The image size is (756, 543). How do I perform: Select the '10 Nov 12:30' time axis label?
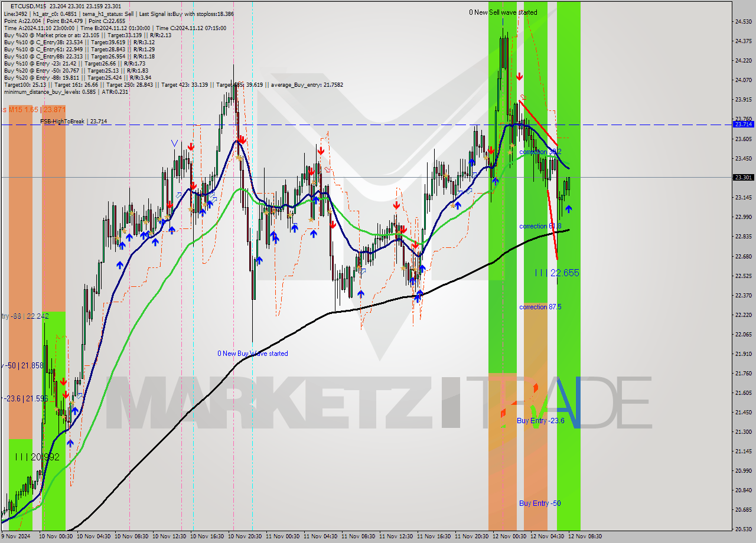[x=171, y=537]
